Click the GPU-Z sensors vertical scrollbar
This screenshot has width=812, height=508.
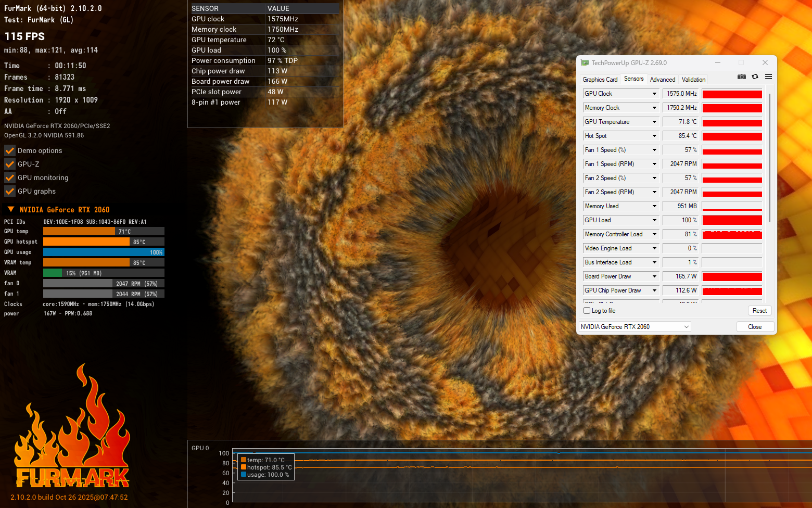(x=770, y=158)
